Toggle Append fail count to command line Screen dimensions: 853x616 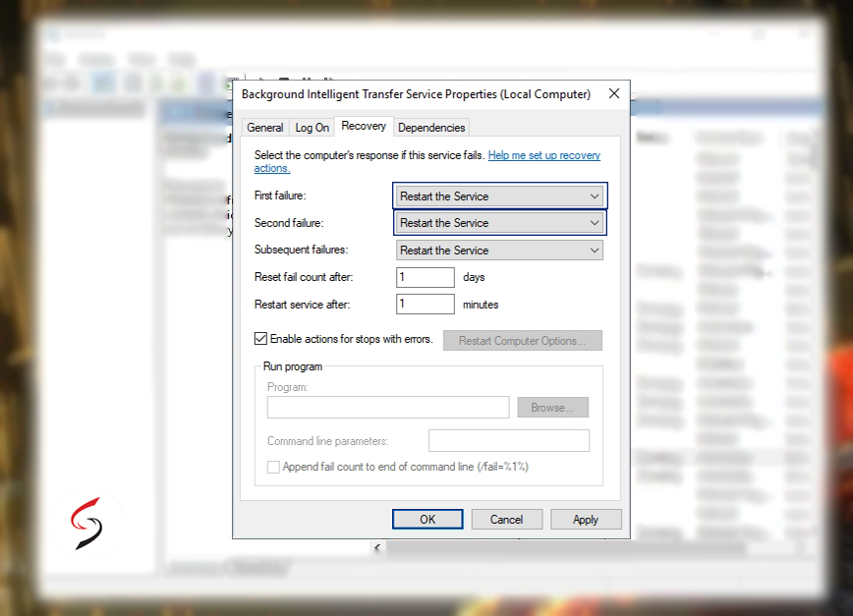point(273,467)
